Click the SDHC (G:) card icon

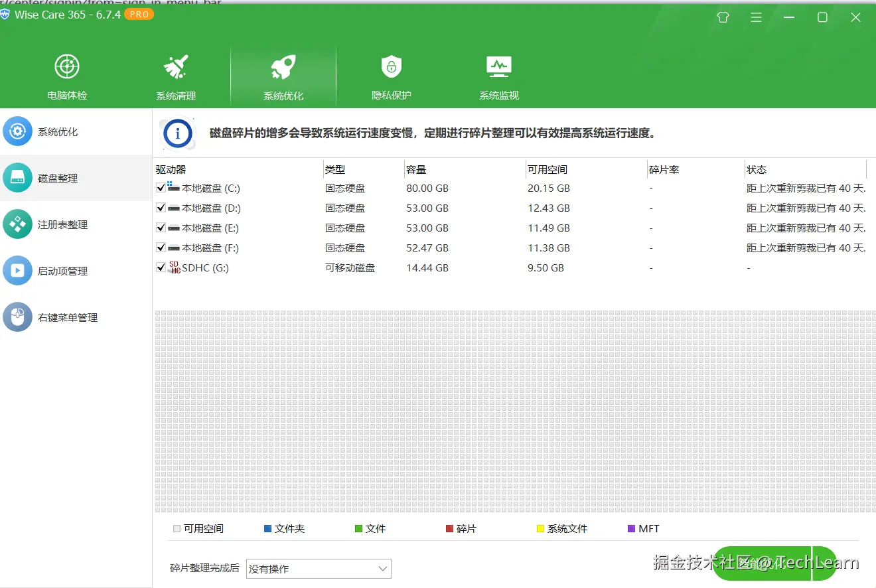click(x=175, y=267)
